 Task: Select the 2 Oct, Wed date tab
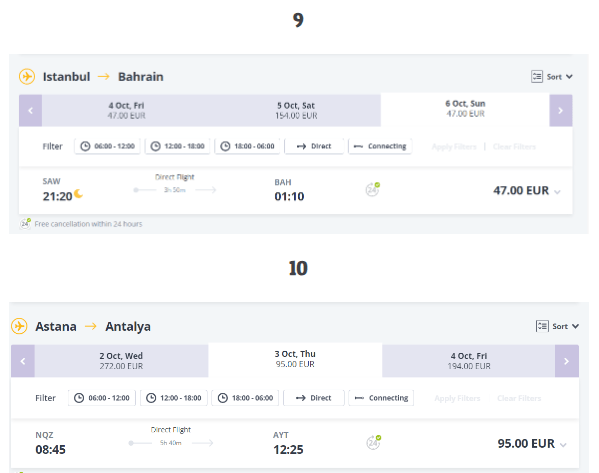point(121,361)
